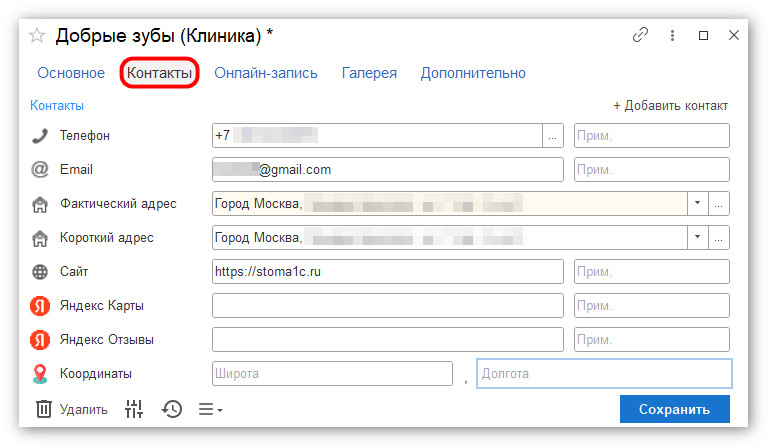Focus the Яндекс Отзывы note field
Image resolution: width=768 pixels, height=447 pixels.
point(651,340)
